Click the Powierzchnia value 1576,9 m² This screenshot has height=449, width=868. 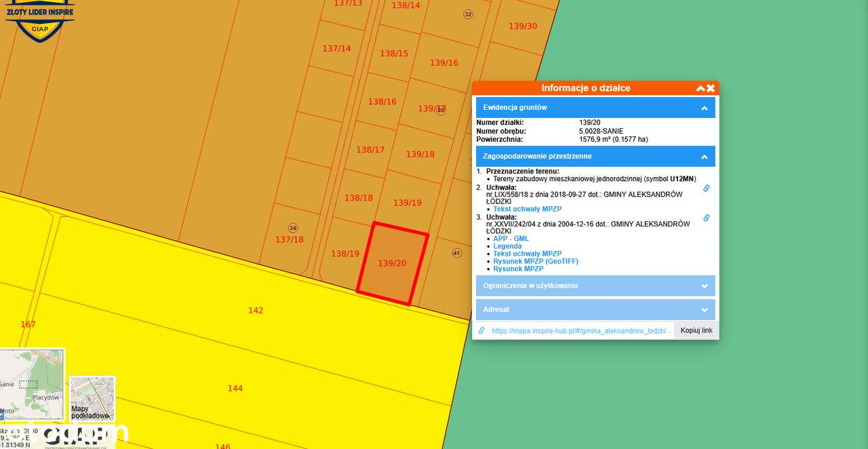613,139
